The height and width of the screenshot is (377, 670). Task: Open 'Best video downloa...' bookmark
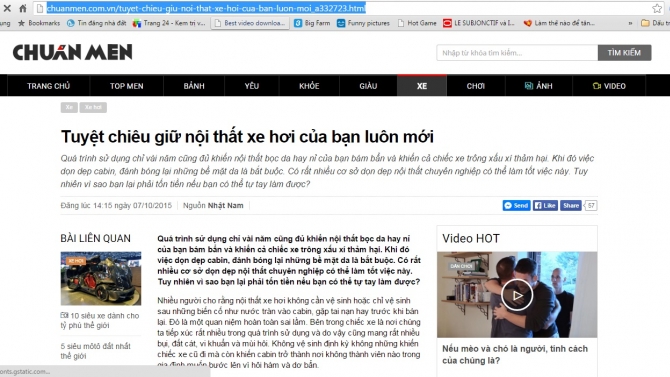click(x=250, y=23)
